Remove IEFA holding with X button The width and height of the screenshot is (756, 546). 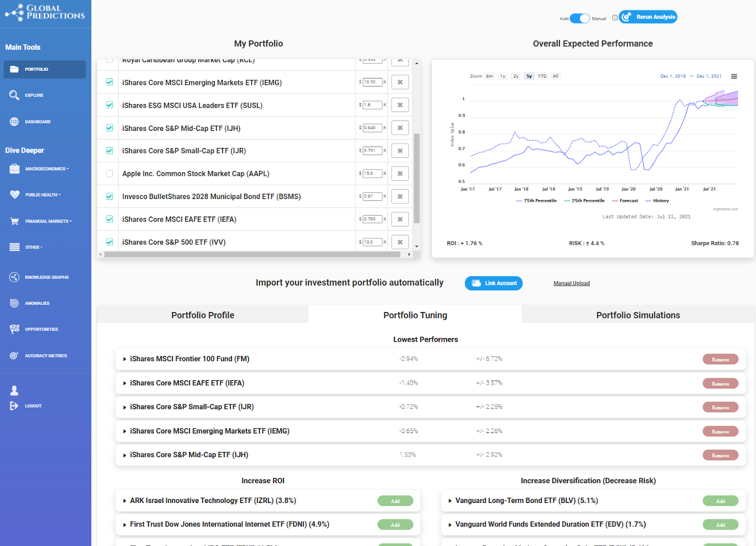(x=400, y=219)
